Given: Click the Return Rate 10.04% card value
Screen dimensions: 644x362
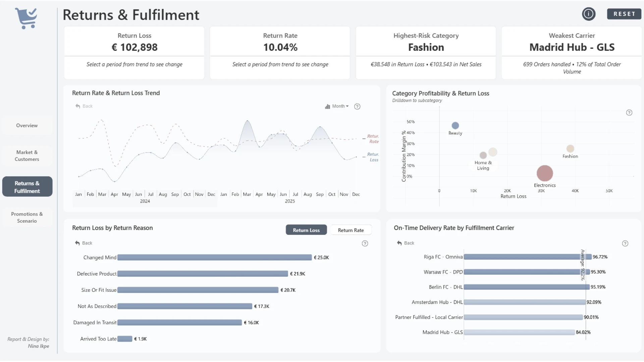Looking at the screenshot, I should point(280,47).
